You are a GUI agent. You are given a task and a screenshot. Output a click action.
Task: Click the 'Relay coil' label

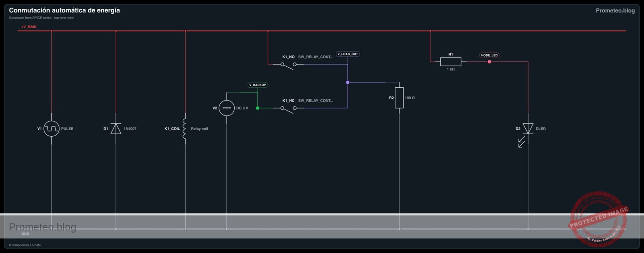tap(200, 129)
